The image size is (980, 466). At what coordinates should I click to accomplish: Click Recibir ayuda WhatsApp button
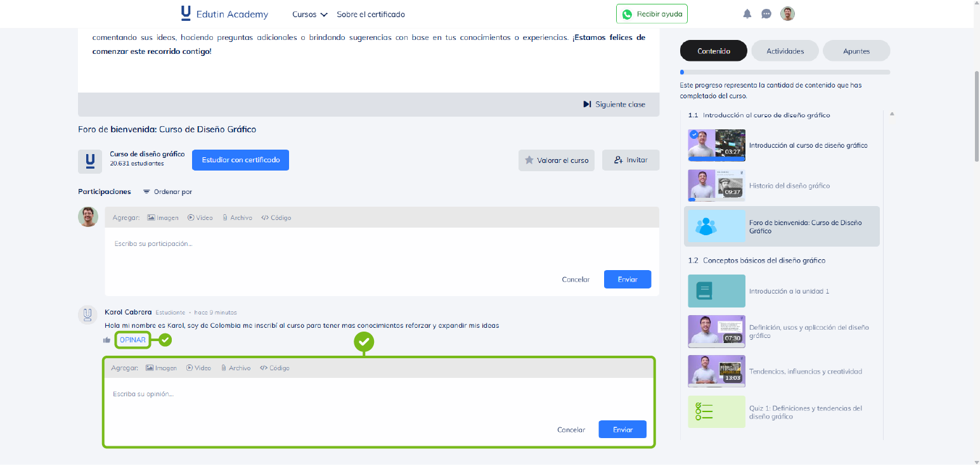(652, 14)
